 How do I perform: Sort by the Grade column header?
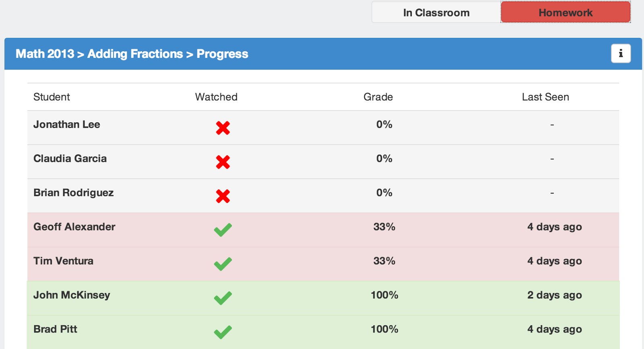click(x=378, y=97)
